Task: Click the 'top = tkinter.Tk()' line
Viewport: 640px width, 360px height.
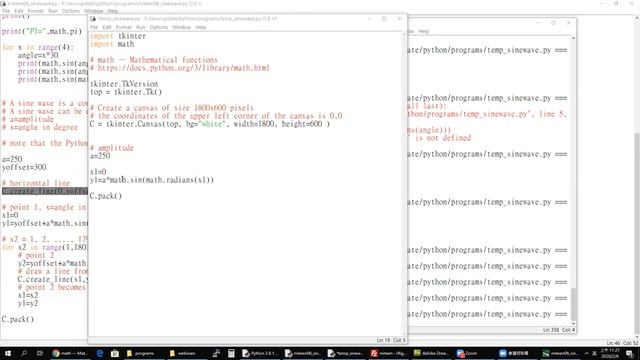Action: pos(126,92)
